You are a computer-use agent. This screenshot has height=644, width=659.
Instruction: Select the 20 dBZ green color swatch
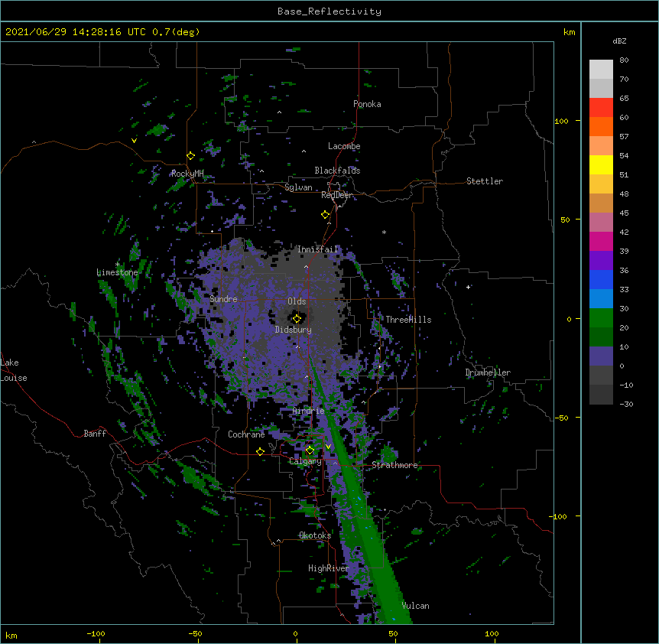click(x=601, y=318)
